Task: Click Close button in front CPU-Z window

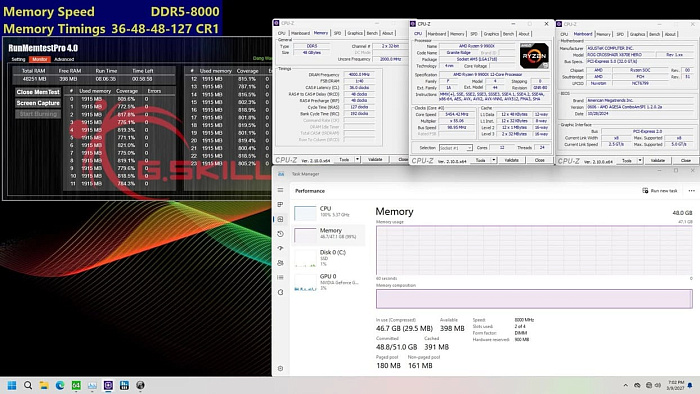Action: [x=539, y=160]
